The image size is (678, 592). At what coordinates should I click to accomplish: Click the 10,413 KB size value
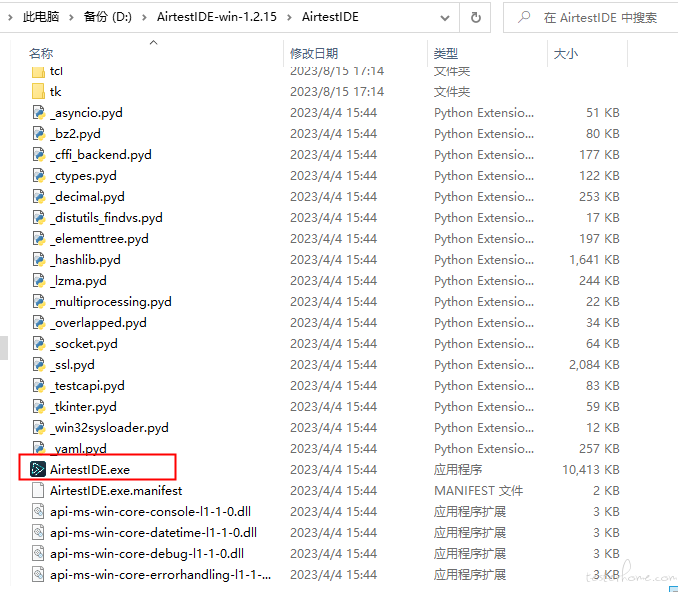coord(591,470)
